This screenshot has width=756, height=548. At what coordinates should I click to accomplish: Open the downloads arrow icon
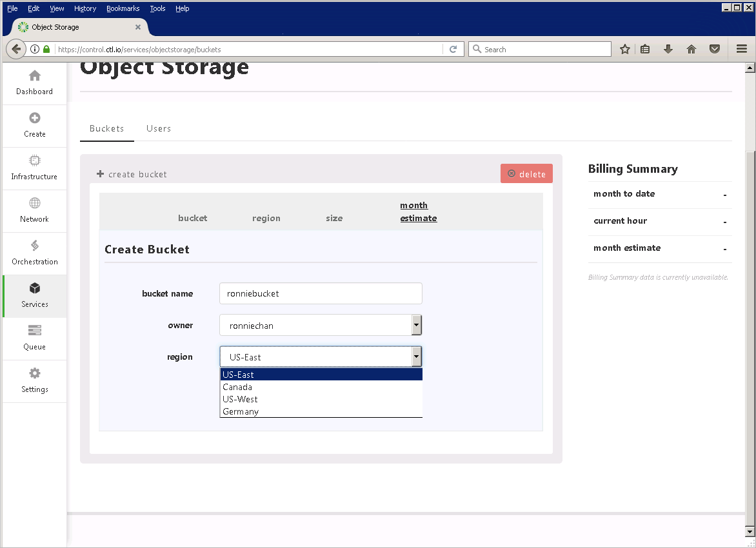(x=668, y=49)
